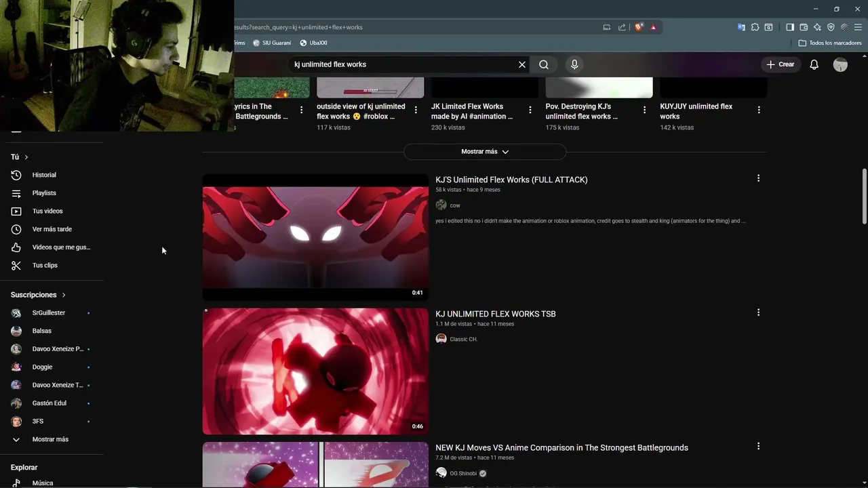Open options for outside view short

click(x=416, y=110)
